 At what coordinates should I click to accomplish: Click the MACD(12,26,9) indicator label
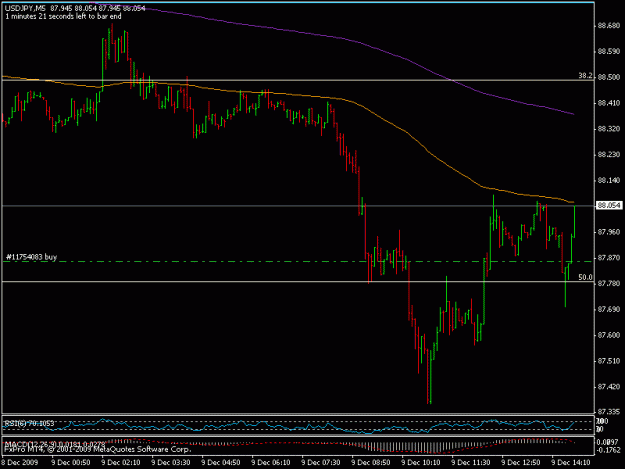[x=55, y=443]
